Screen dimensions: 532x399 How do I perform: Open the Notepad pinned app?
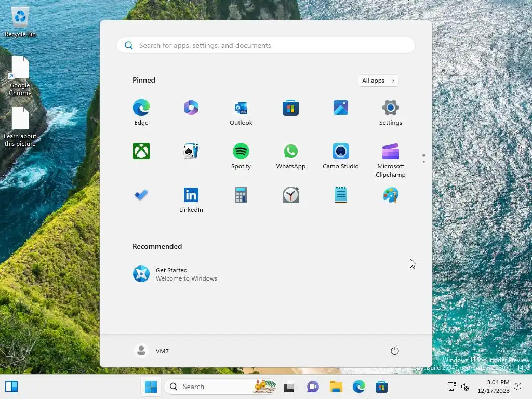[341, 195]
